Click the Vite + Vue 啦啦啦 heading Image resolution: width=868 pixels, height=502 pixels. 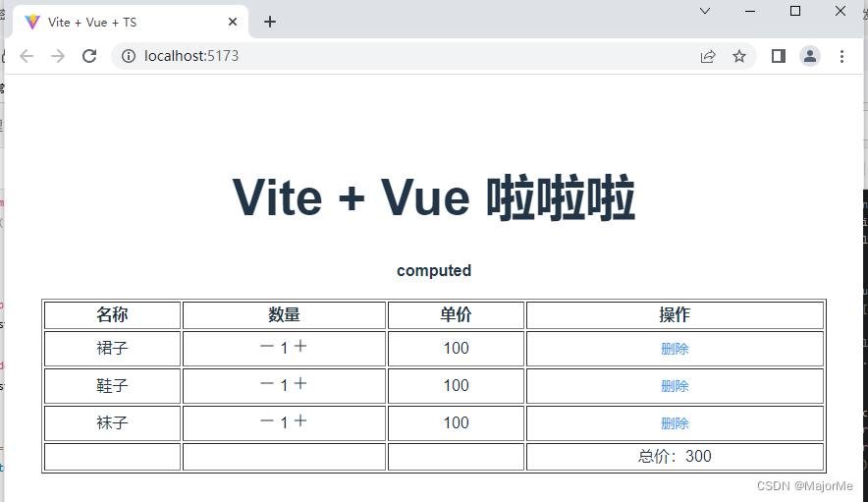point(434,197)
